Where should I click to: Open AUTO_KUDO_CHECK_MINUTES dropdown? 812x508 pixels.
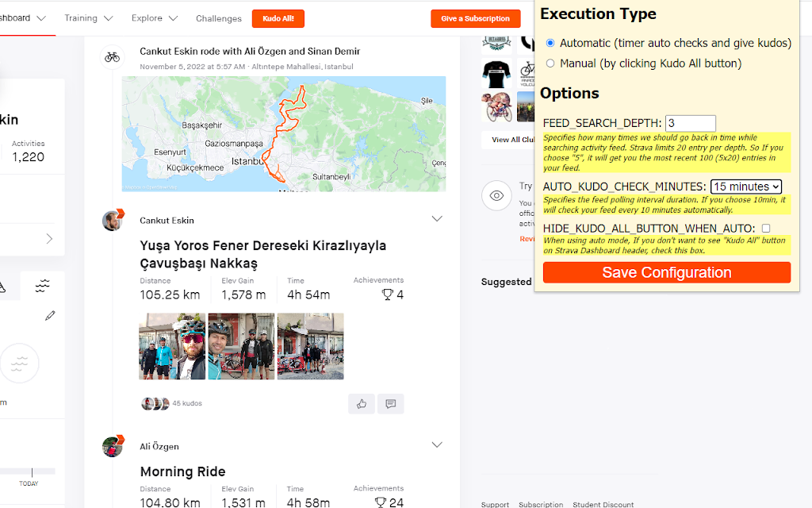[x=745, y=187]
